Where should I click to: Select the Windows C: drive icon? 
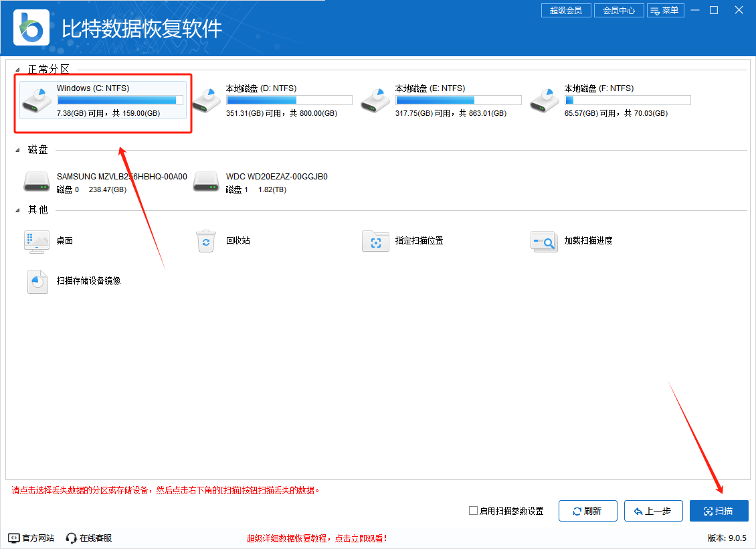click(36, 100)
